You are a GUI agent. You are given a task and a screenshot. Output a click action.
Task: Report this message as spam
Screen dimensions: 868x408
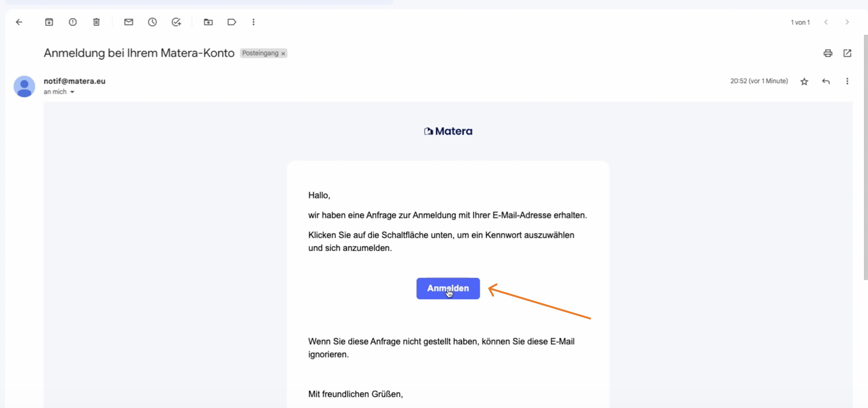click(73, 22)
